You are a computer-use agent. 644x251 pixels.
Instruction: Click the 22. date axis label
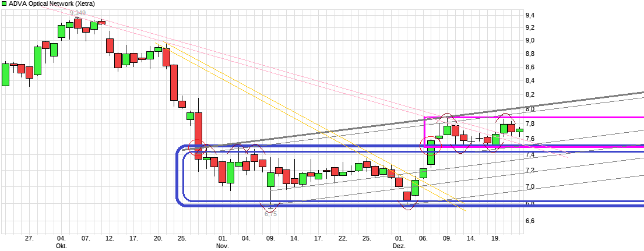coord(343,238)
